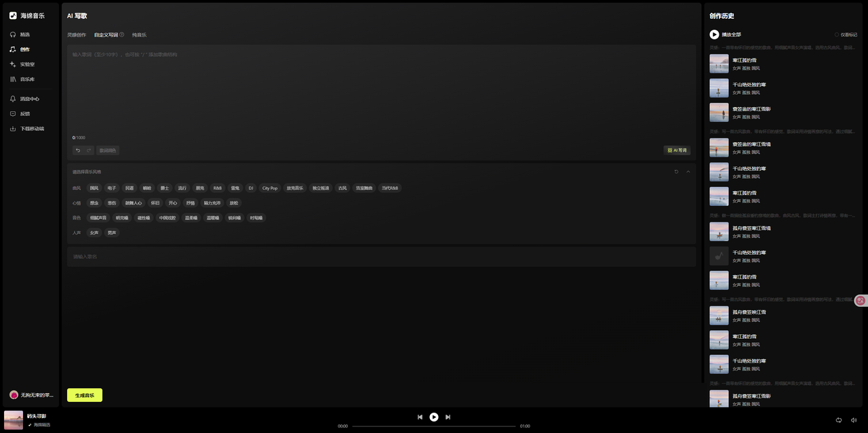The width and height of the screenshot is (868, 433).
Task: Click the 生成音乐 generate button
Action: (85, 395)
